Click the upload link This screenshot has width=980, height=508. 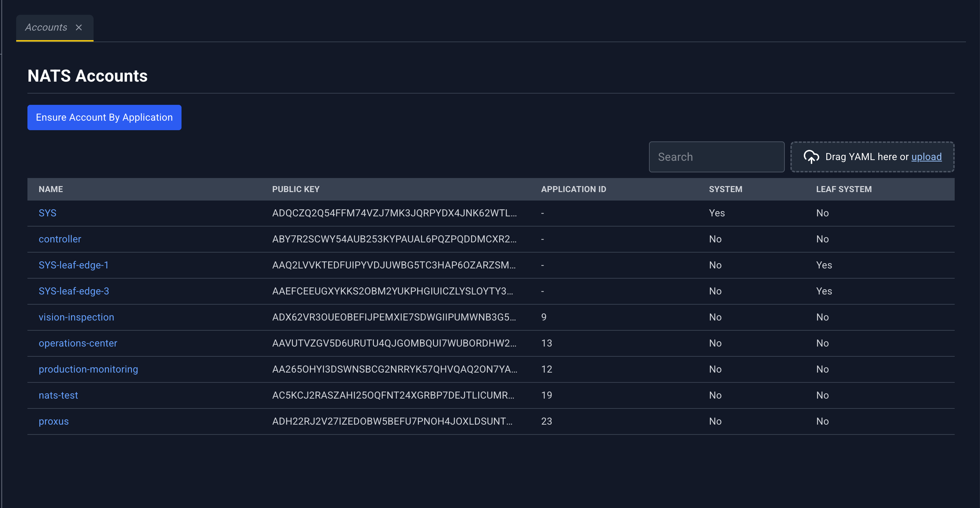point(927,157)
